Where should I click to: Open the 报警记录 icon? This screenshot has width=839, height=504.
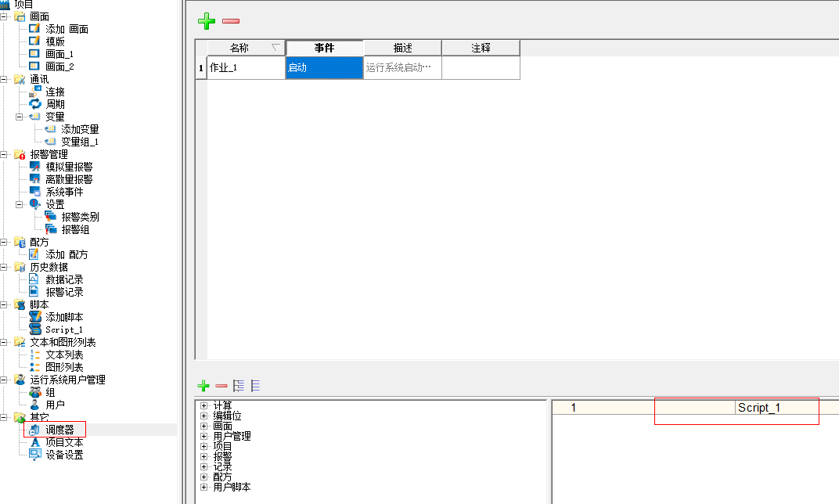(34, 292)
